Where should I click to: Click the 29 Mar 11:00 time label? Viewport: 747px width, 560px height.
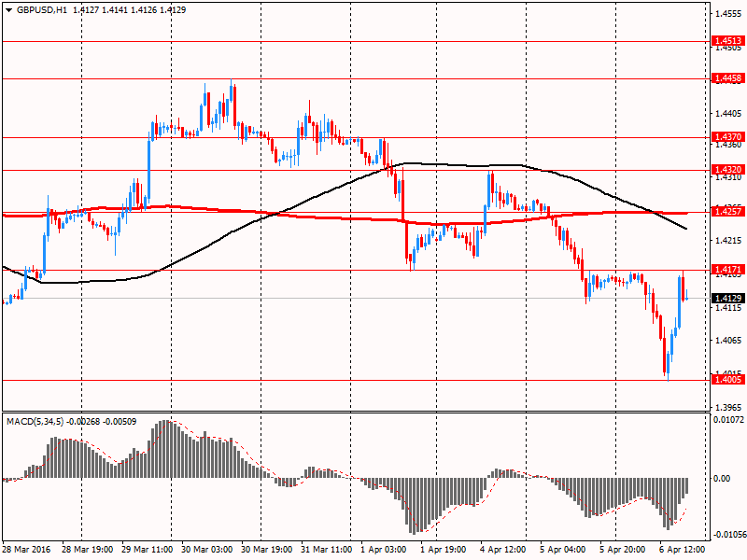(x=147, y=550)
